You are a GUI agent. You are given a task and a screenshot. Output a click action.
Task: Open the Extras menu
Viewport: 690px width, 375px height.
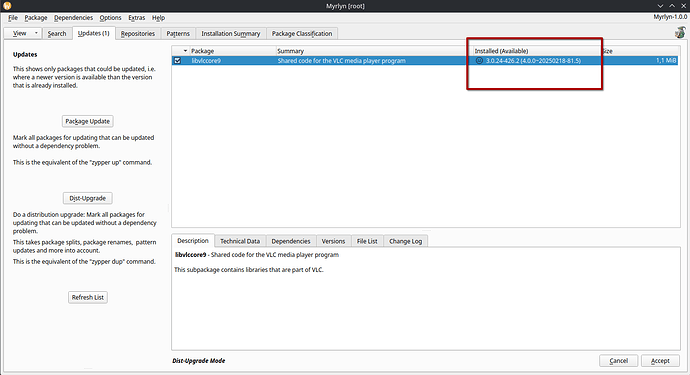pyautogui.click(x=136, y=18)
